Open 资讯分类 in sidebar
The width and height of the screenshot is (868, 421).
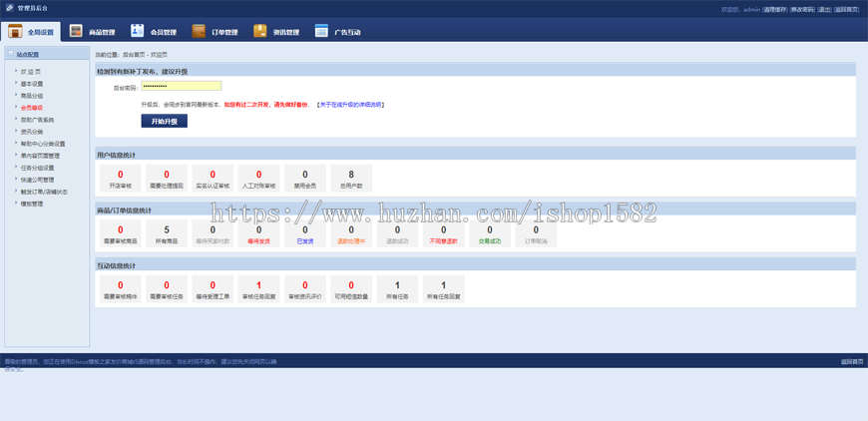[x=32, y=132]
